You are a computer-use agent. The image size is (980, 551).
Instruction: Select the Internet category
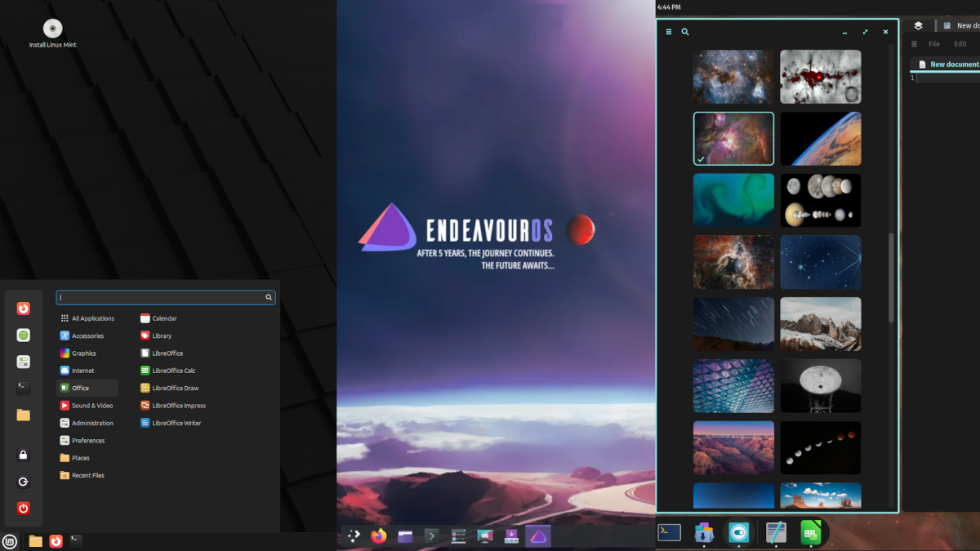(87, 371)
